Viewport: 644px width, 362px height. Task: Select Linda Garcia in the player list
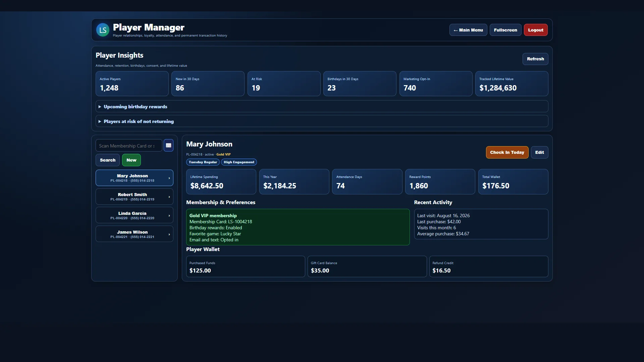pyautogui.click(x=135, y=216)
